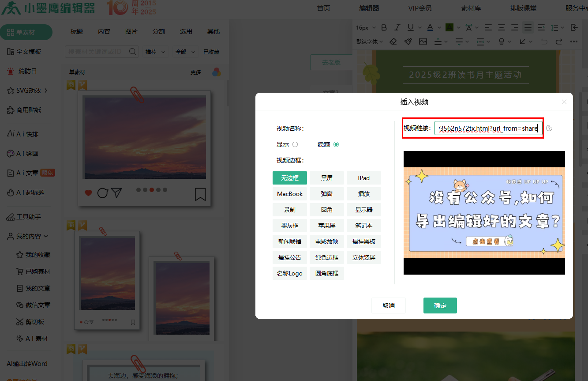Click the help icon beside video link
Image resolution: width=588 pixels, height=381 pixels.
click(549, 128)
